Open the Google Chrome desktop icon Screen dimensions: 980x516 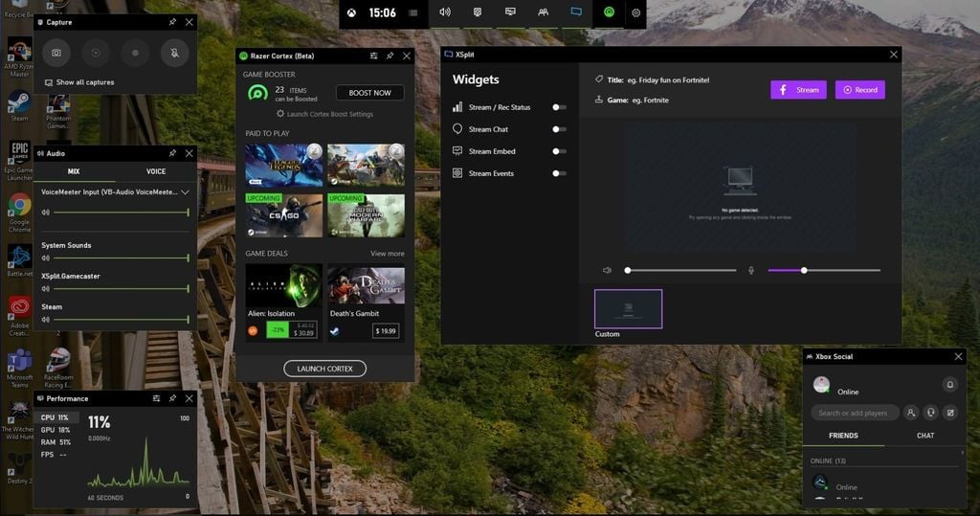pyautogui.click(x=19, y=213)
